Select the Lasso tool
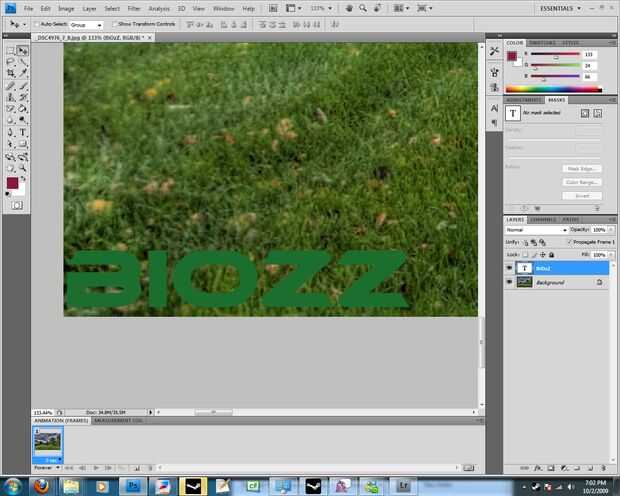 [x=11, y=62]
